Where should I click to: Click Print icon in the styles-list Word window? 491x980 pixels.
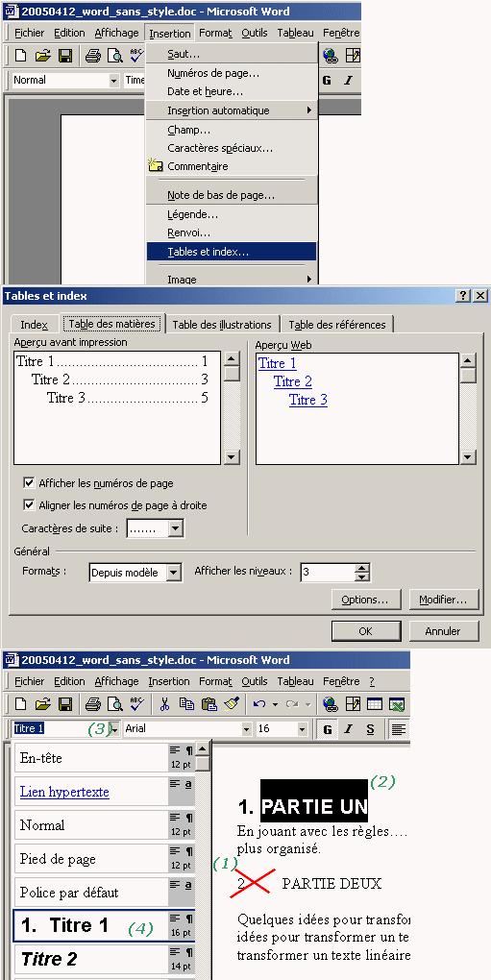93,704
